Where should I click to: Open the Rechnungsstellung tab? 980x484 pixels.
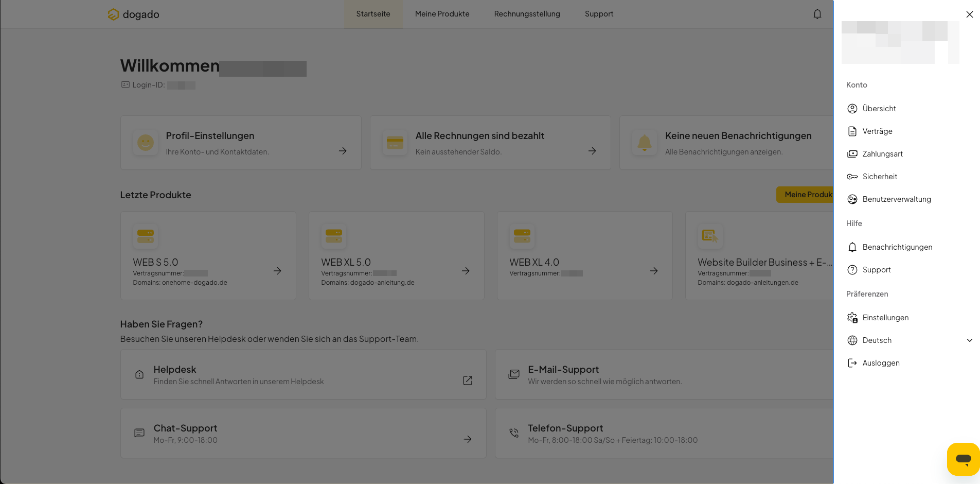[x=527, y=14]
